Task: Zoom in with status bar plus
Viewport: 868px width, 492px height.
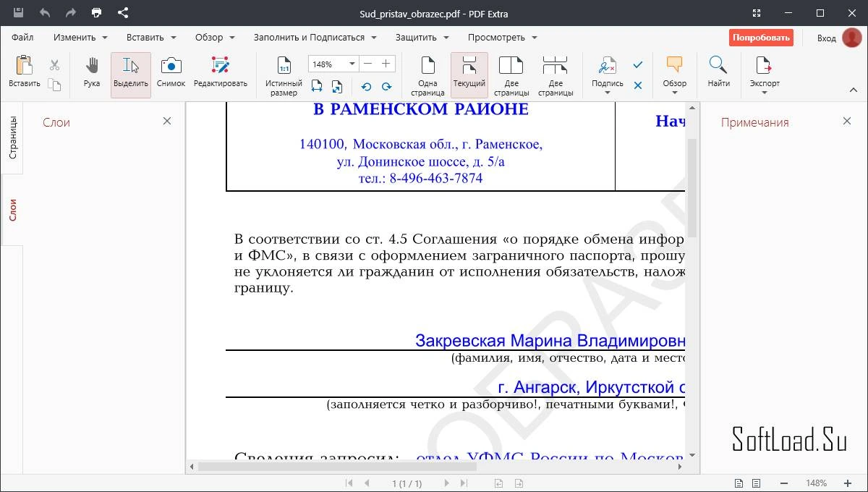Action: point(848,483)
